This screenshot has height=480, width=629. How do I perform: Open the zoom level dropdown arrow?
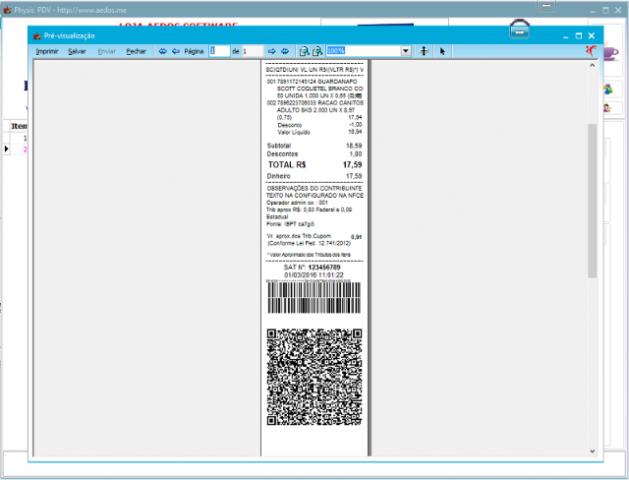pyautogui.click(x=406, y=51)
